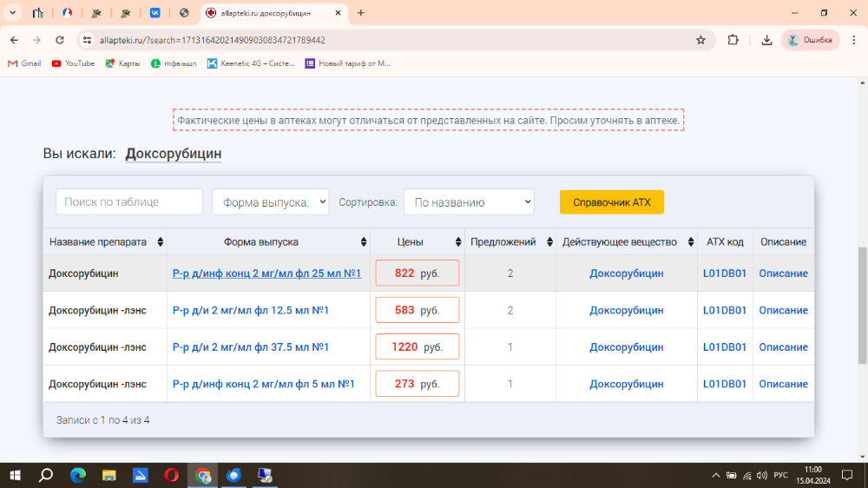Open a new browser tab
Image resolution: width=868 pixels, height=488 pixels.
(361, 13)
